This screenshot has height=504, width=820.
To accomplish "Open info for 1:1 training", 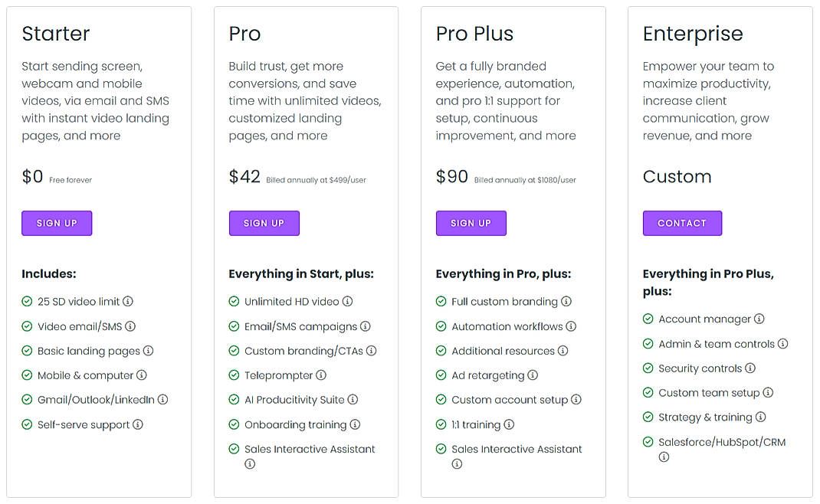I will click(509, 424).
